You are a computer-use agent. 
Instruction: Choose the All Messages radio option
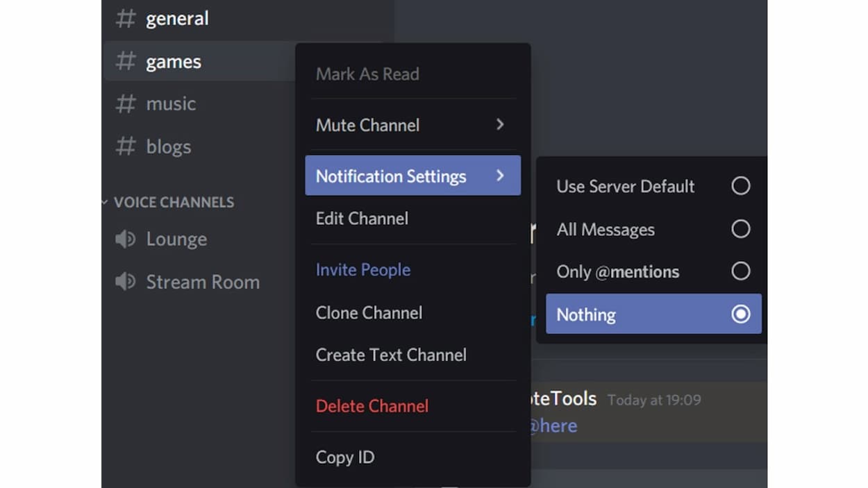[740, 229]
